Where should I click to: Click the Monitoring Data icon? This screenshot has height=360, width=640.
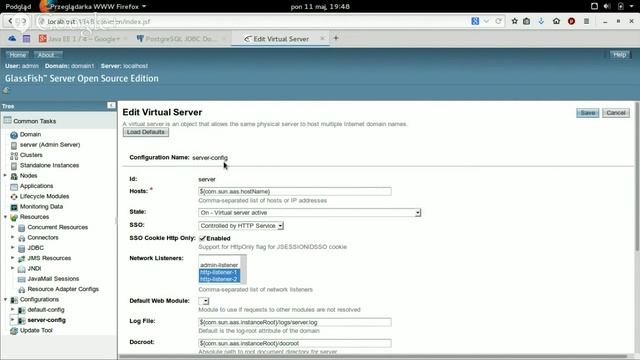pos(14,207)
